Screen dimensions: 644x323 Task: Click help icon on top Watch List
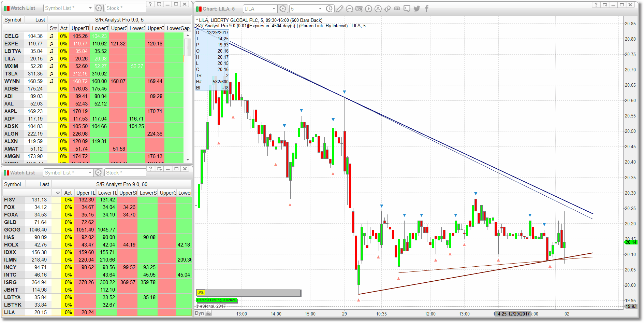[150, 4]
